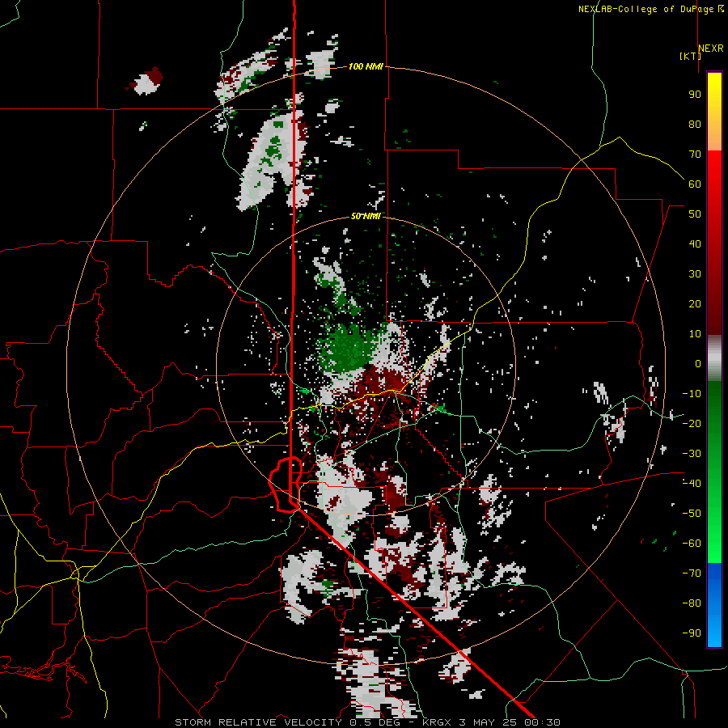
Task: Click the positive 10 scale value
Action: point(695,334)
